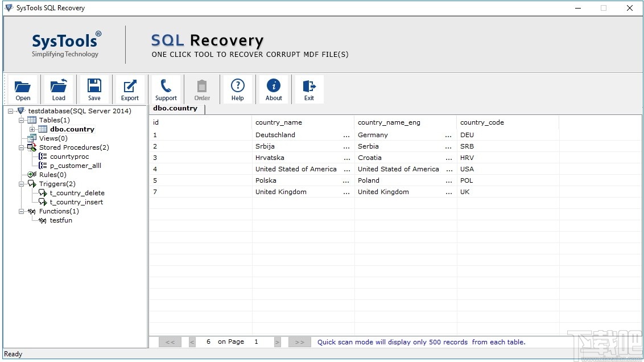Collapse the Triggers(2) tree node

[x=20, y=184]
